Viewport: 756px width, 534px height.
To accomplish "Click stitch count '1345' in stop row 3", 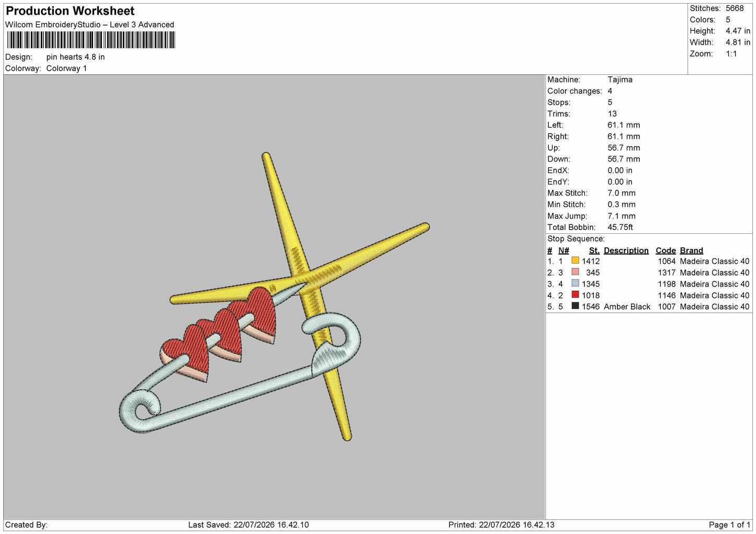I will (591, 284).
